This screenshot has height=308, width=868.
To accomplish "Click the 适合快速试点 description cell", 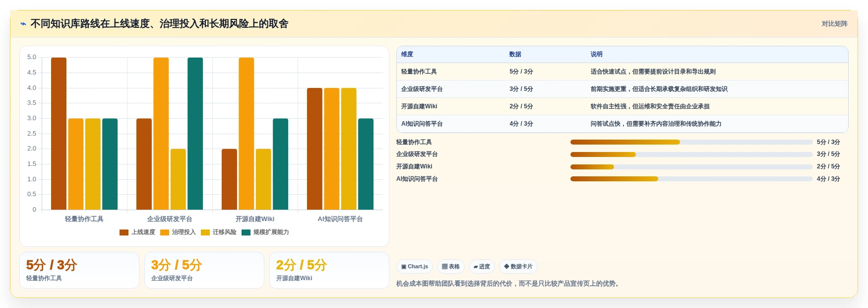I will (653, 72).
